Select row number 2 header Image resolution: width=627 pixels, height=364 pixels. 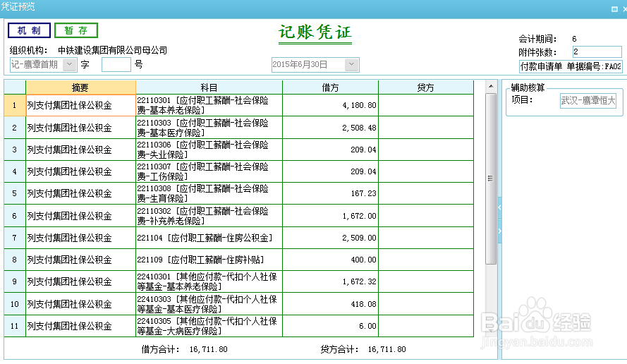point(15,128)
